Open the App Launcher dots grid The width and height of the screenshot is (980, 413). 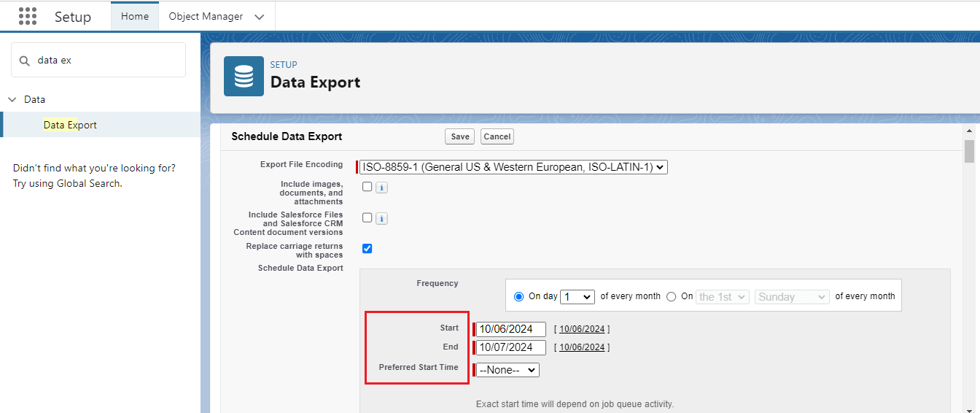click(28, 16)
